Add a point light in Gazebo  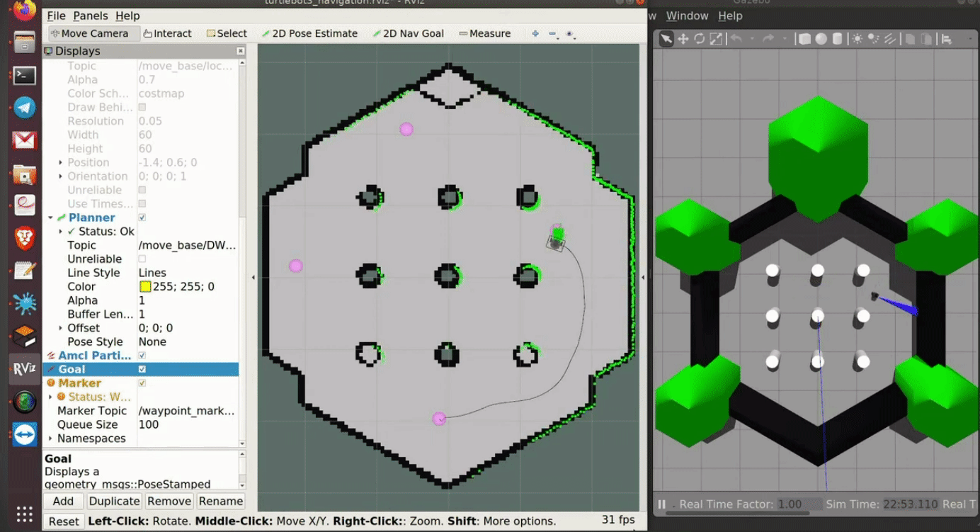coord(857,38)
